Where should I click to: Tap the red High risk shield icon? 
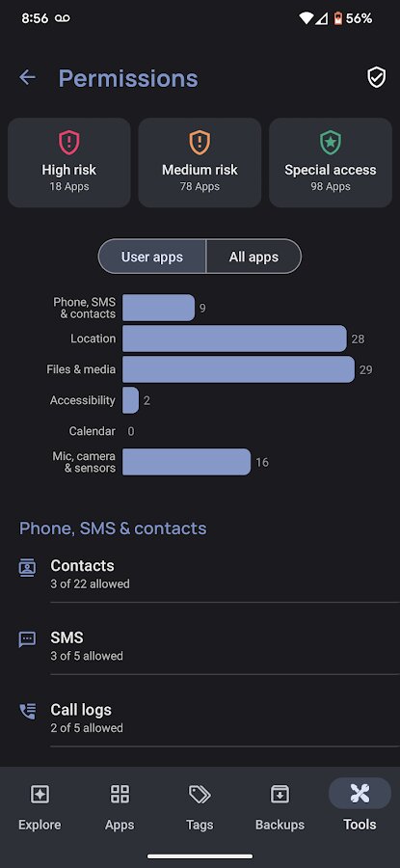tap(69, 143)
